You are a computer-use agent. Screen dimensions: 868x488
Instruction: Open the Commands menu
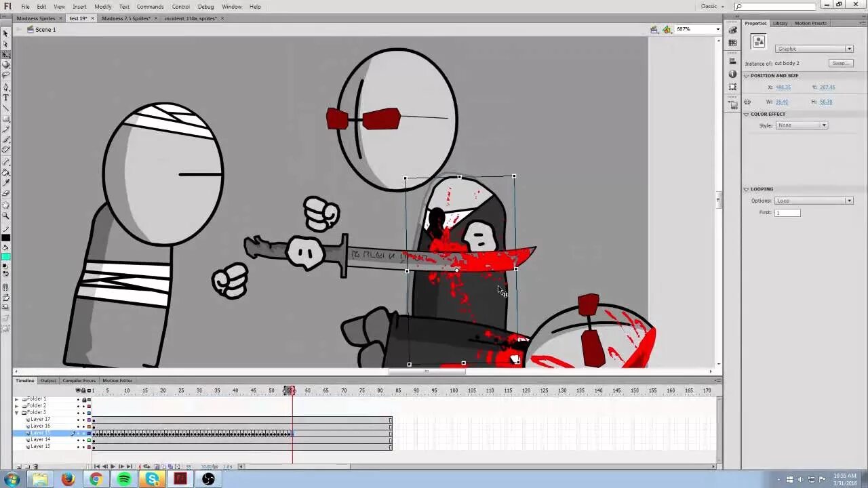150,7
